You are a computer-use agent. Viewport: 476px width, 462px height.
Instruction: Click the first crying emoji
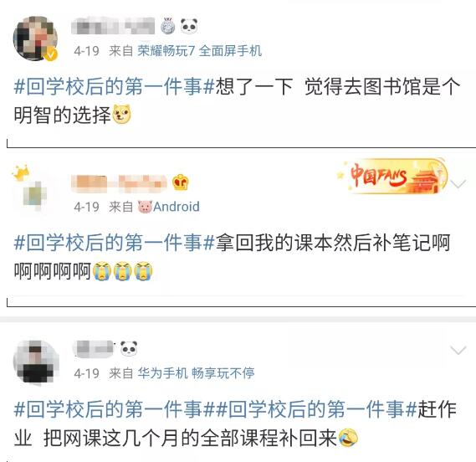[x=102, y=271]
